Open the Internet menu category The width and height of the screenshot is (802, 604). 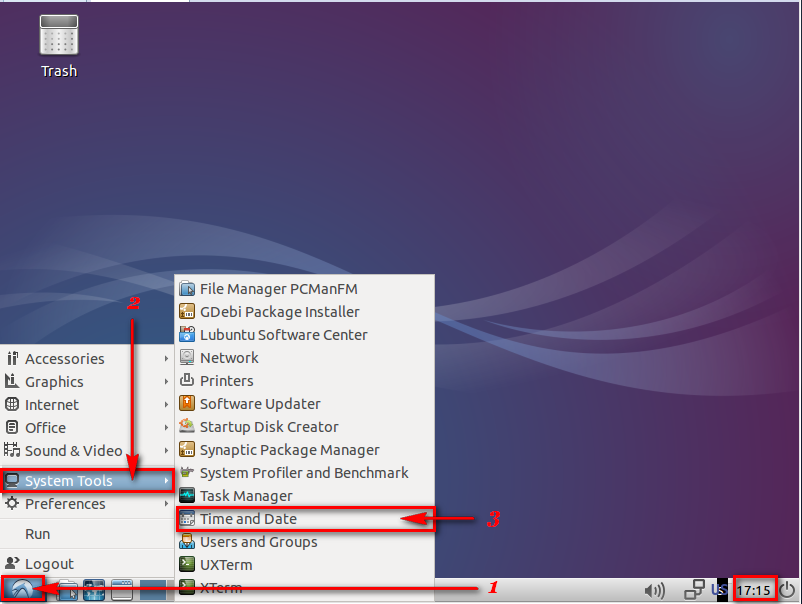87,405
